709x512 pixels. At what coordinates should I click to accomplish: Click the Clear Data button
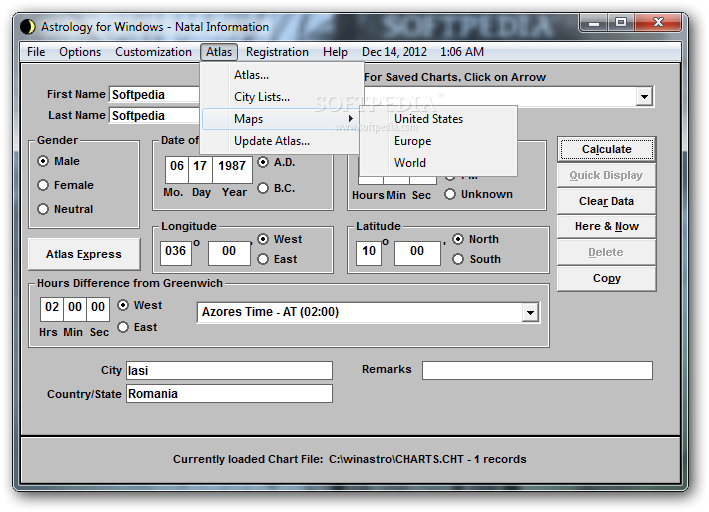[x=606, y=201]
